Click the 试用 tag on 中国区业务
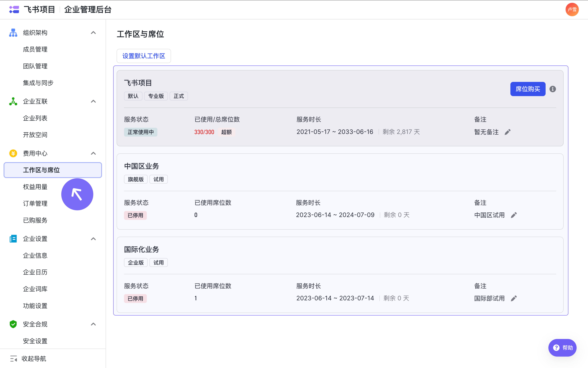The height and width of the screenshot is (368, 588). (158, 179)
